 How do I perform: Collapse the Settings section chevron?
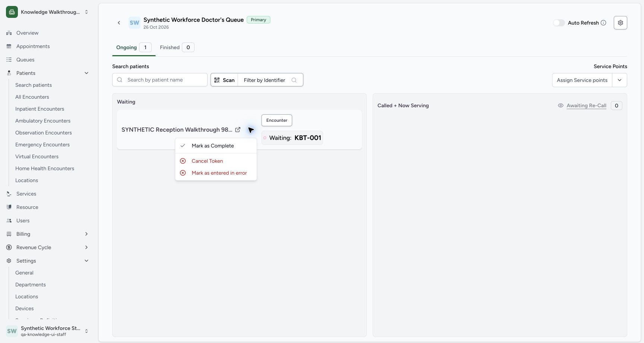(x=86, y=261)
